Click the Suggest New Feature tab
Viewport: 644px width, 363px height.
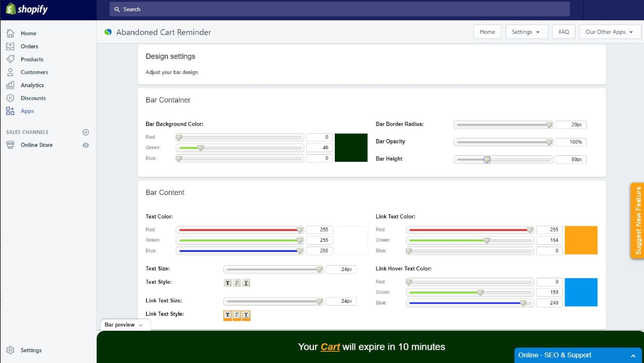(637, 220)
